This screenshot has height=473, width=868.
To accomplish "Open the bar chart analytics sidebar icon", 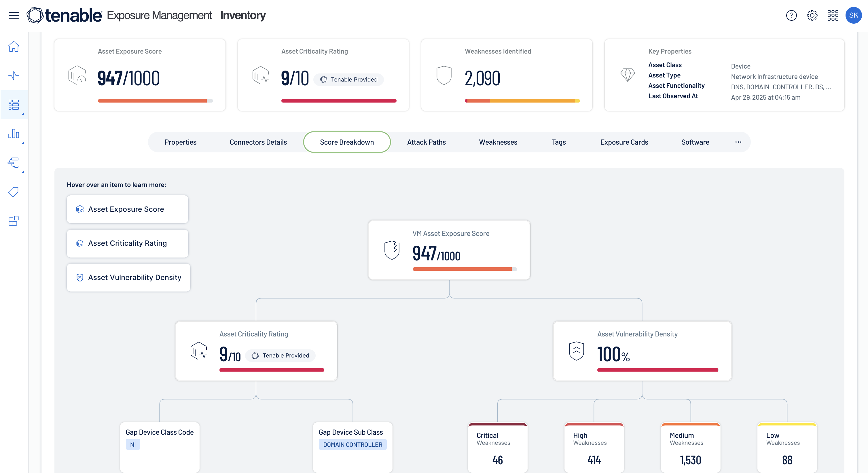I will click(14, 134).
